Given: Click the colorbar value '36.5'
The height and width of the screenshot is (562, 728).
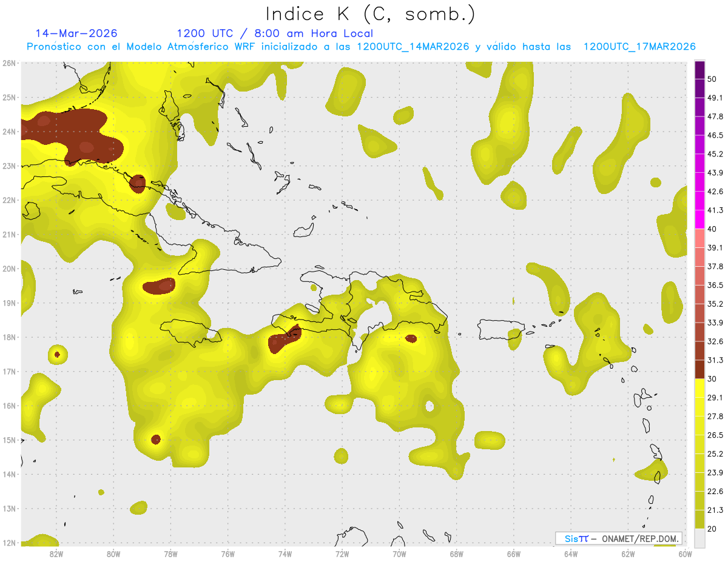Looking at the screenshot, I should pos(715,285).
